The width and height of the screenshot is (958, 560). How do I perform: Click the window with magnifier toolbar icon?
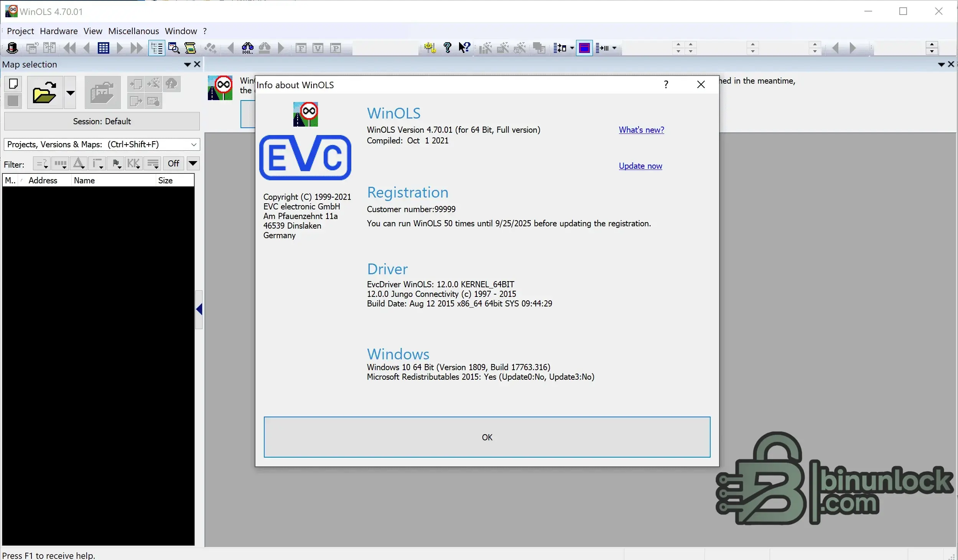tap(174, 48)
